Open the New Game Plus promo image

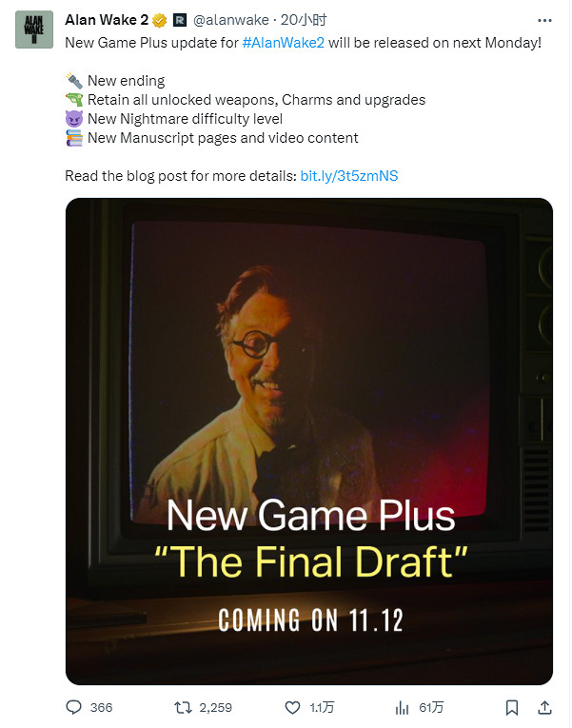pyautogui.click(x=309, y=442)
